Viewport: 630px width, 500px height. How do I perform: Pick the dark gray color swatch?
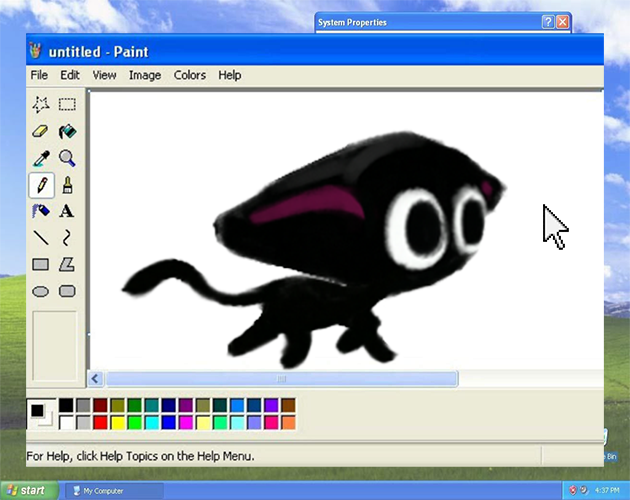83,405
